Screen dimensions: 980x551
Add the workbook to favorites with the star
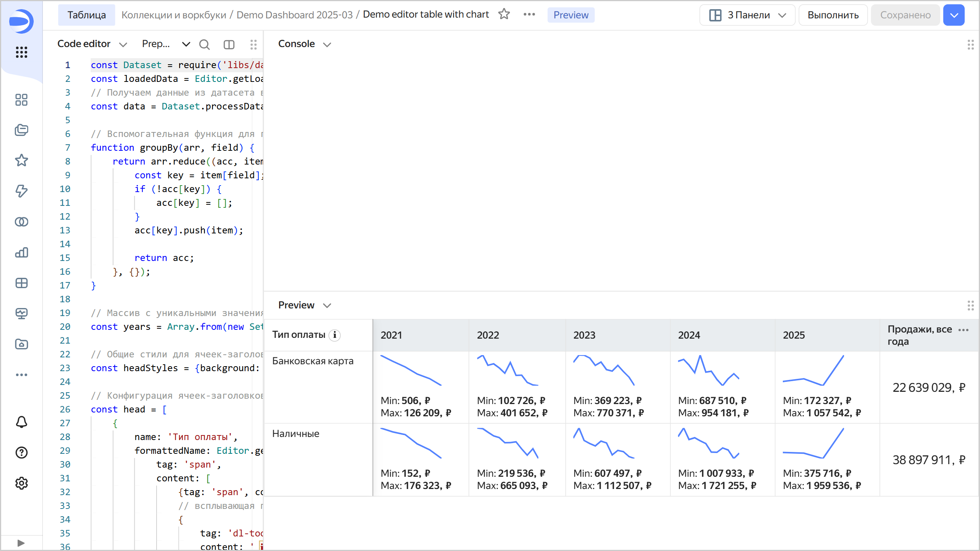(504, 15)
